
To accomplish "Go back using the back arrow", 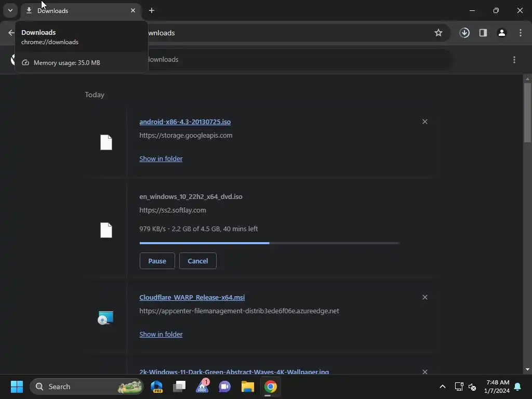I will (x=11, y=33).
